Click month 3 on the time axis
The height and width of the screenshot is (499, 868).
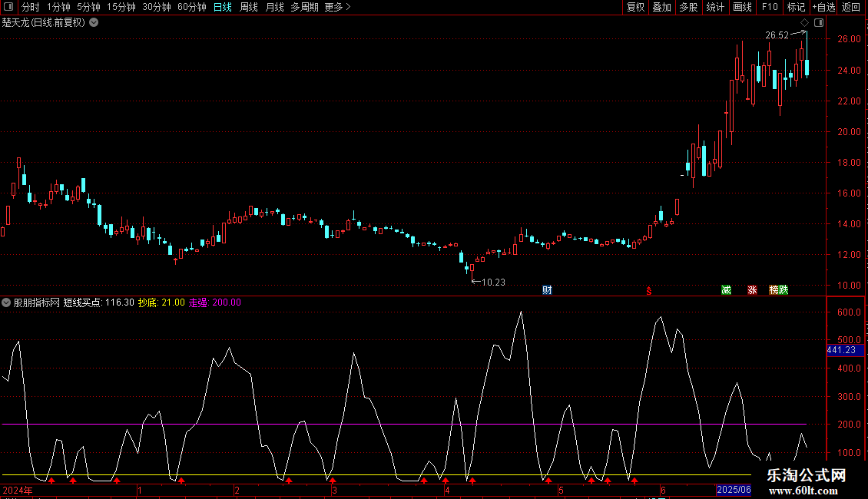334,491
